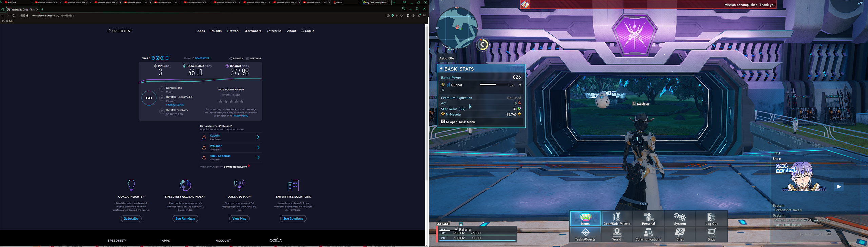The image size is (868, 247).
Task: Expand the Kucoin problems entry
Action: [x=231, y=137]
